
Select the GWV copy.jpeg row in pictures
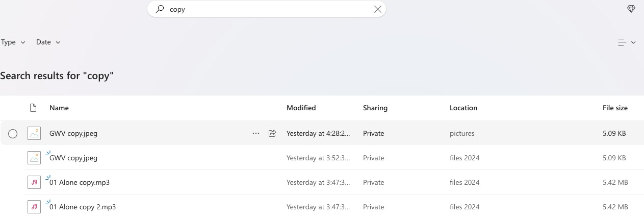tap(13, 134)
